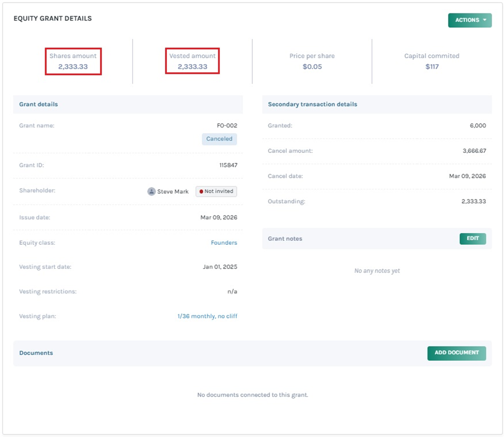Select the Steve Mark shareholder name
Viewport: 504px width, 437px height.
[x=173, y=192]
